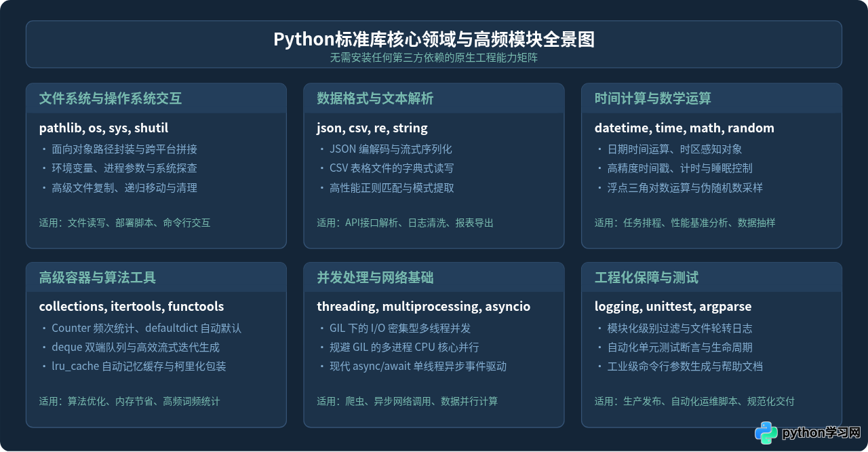Click '适用：任务排程、性能基准分析、数据抽样' line
868x452 pixels.
pos(685,223)
